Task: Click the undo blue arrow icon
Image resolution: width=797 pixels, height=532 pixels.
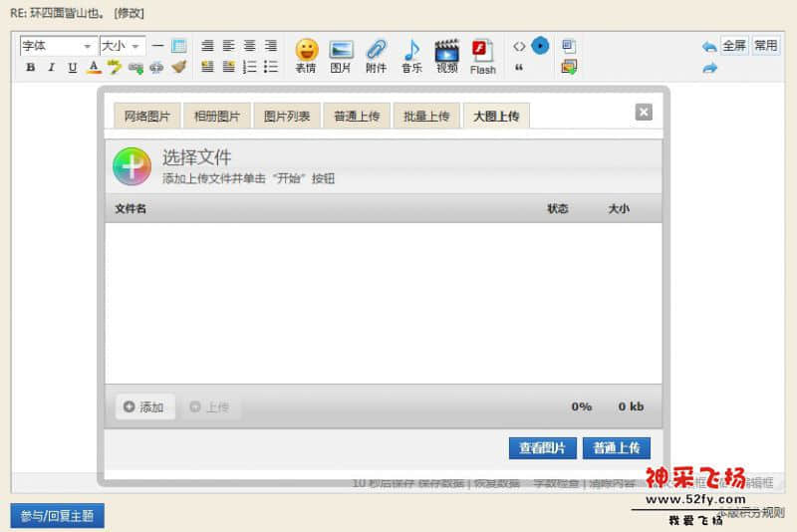Action: [709, 47]
